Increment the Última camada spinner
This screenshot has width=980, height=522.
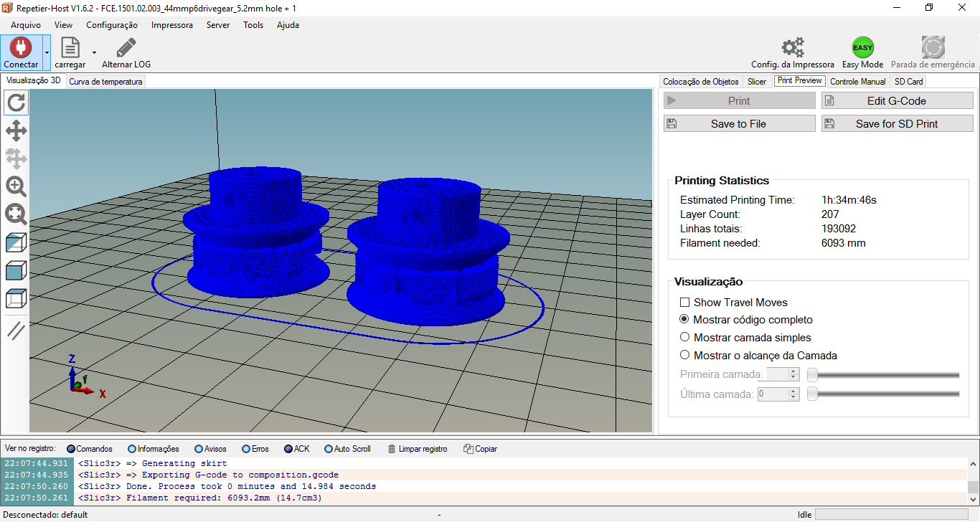[793, 391]
